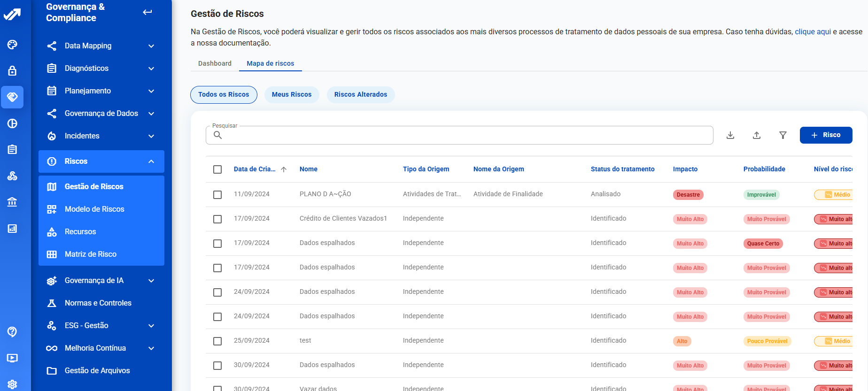The width and height of the screenshot is (868, 391).
Task: Select the checkbox for the test row
Action: [217, 341]
